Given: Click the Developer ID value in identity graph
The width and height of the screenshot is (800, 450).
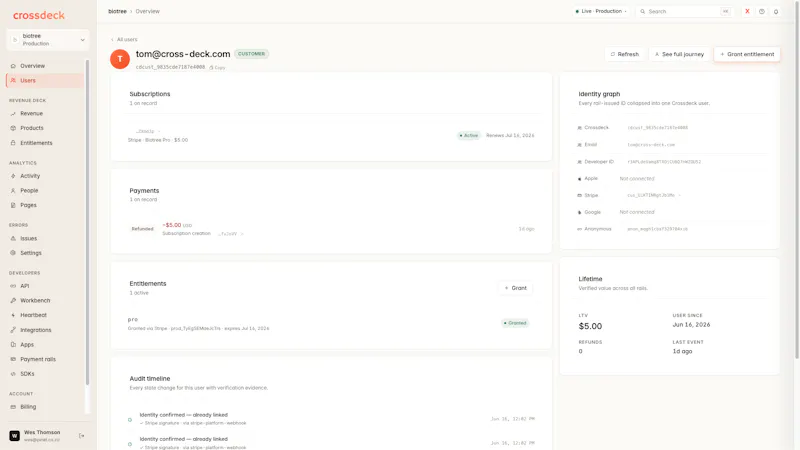Looking at the screenshot, I should tap(664, 162).
